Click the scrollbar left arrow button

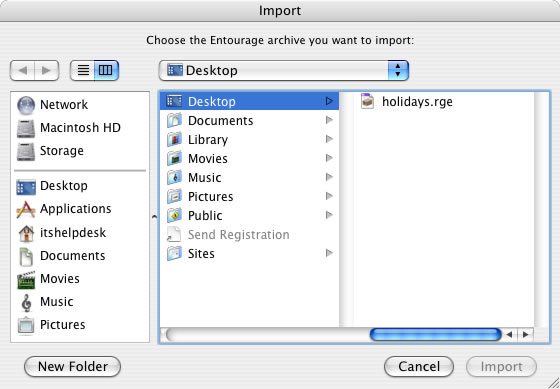509,335
